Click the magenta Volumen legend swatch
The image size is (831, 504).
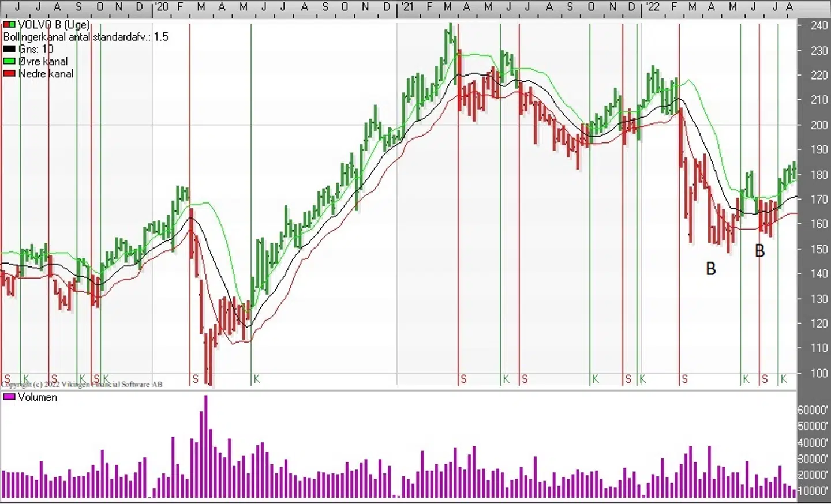(9, 397)
